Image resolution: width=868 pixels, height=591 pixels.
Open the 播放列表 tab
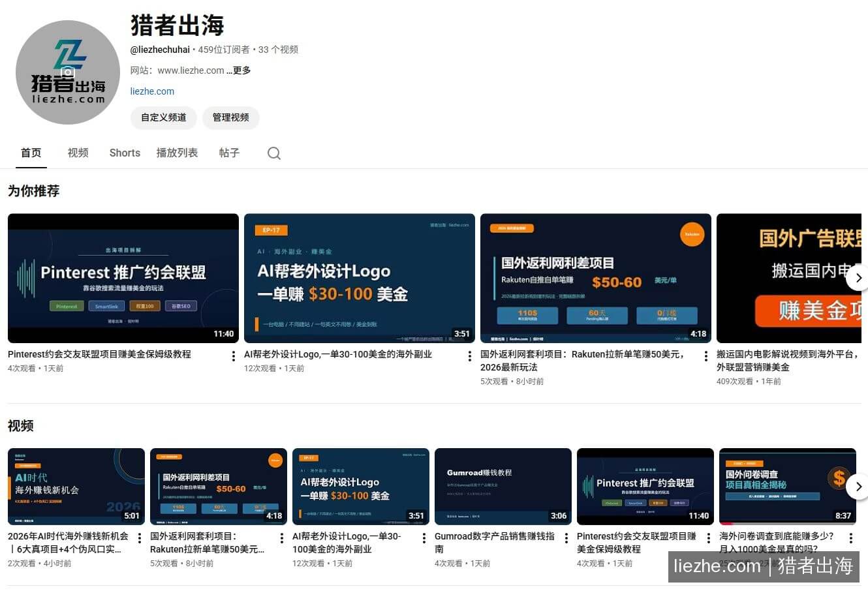177,153
